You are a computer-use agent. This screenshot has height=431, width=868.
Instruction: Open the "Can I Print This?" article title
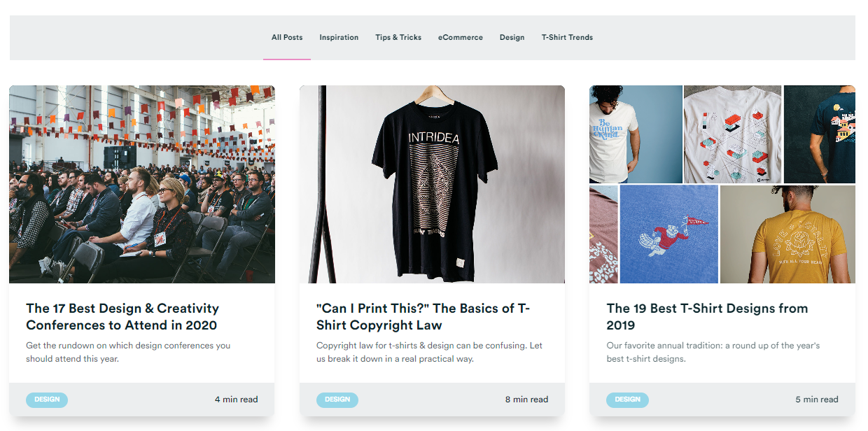(x=423, y=316)
